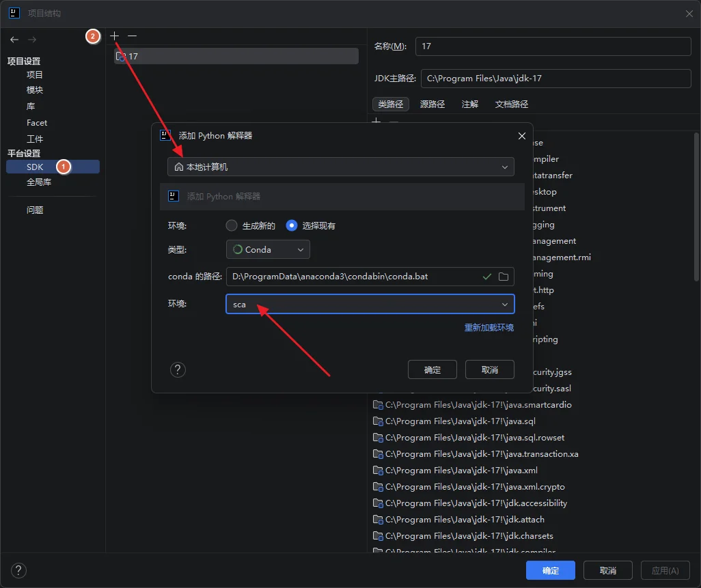Switch to the 源路径 tab

coord(432,104)
